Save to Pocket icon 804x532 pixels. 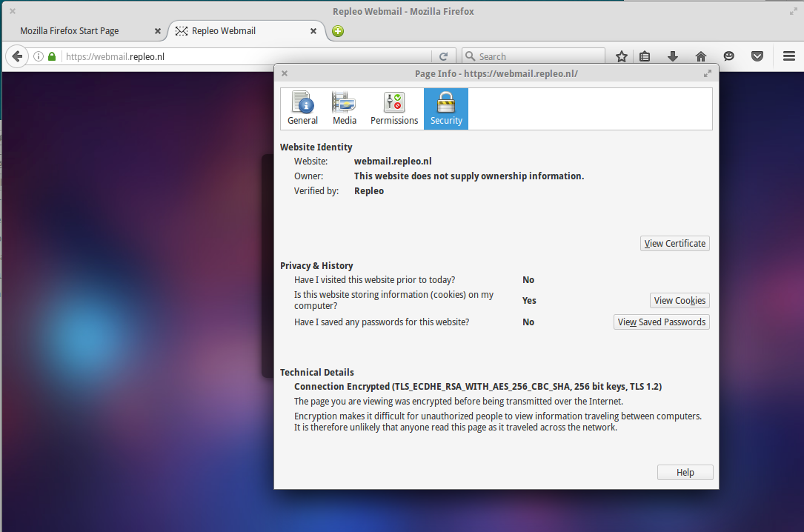(x=757, y=56)
